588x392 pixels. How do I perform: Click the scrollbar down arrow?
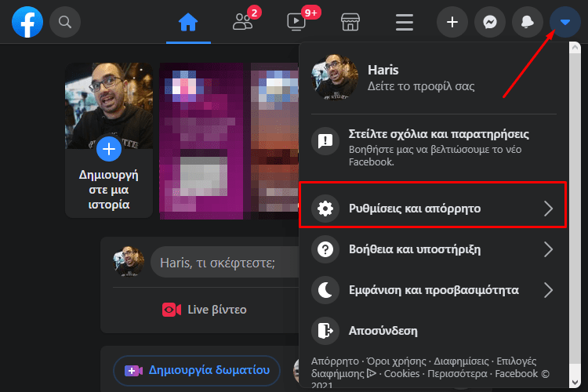(575, 383)
